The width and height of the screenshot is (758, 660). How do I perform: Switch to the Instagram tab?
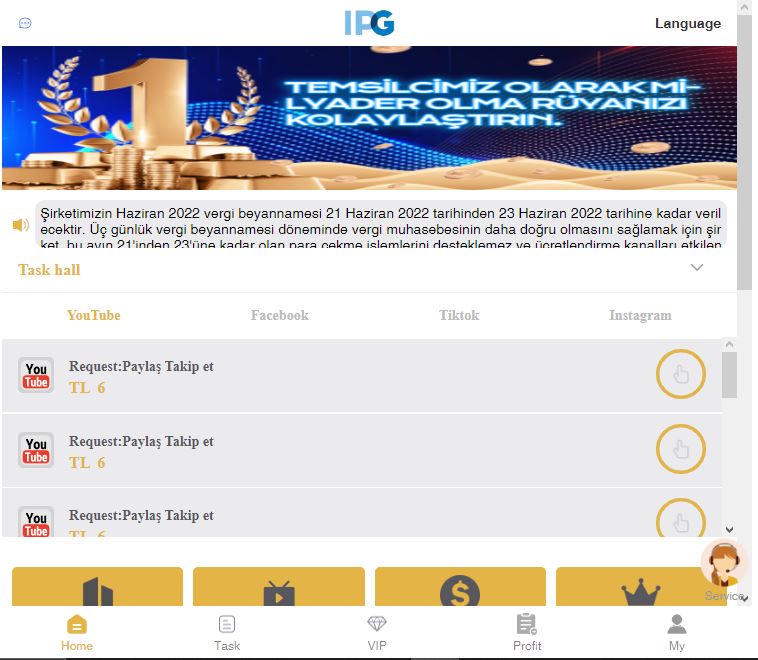coord(640,315)
